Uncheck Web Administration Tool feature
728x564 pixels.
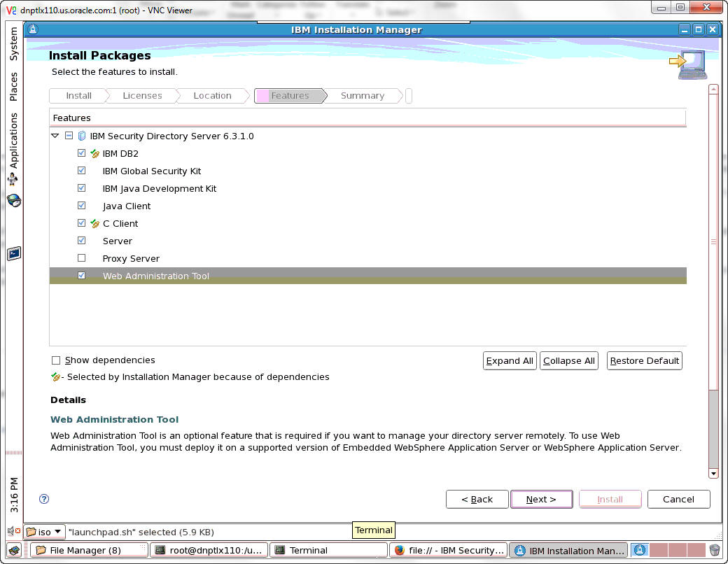point(82,276)
